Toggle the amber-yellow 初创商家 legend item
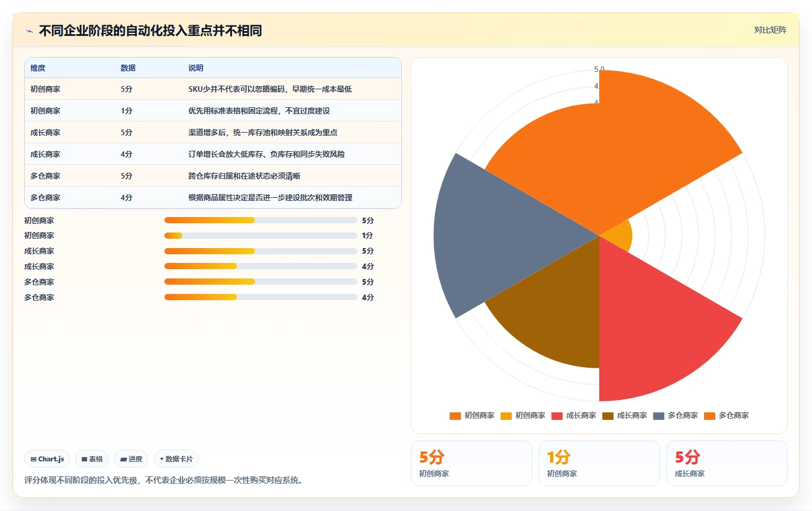Image resolution: width=812 pixels, height=511 pixels. coord(523,415)
